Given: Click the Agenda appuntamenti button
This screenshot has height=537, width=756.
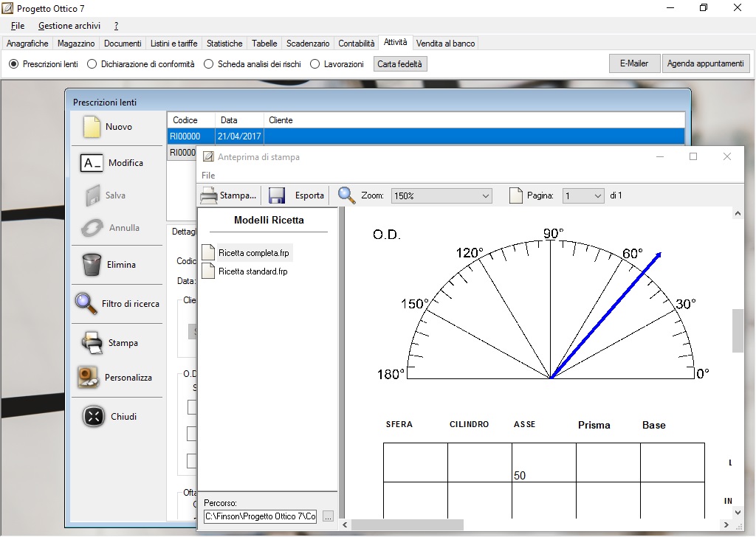Looking at the screenshot, I should (x=706, y=63).
